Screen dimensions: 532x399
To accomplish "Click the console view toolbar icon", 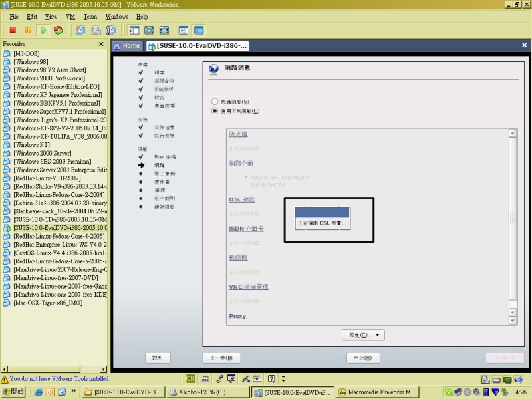I will pyautogui.click(x=199, y=30).
